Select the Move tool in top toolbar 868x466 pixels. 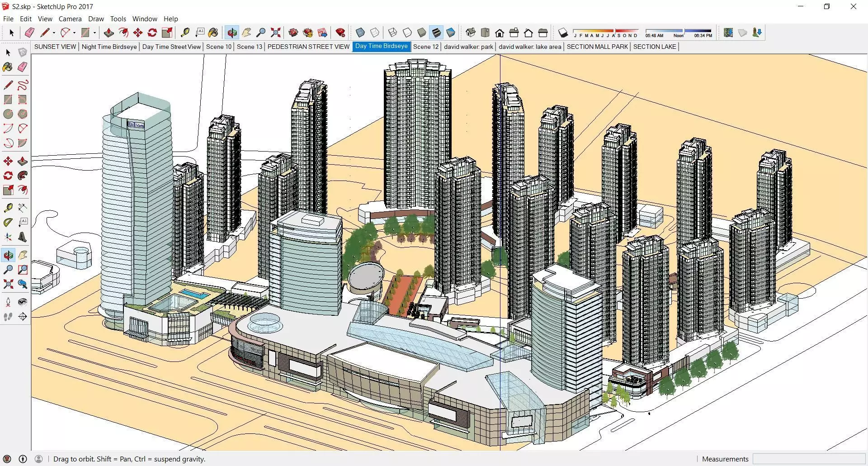138,33
